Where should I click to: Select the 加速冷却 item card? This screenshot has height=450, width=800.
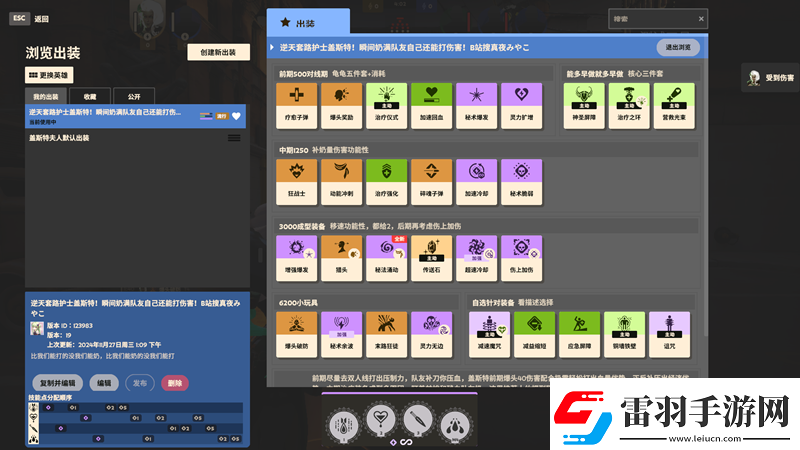[477, 182]
